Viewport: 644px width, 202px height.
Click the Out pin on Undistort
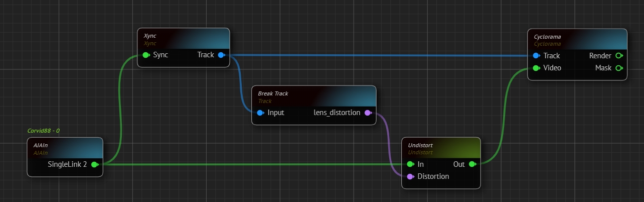pyautogui.click(x=472, y=164)
